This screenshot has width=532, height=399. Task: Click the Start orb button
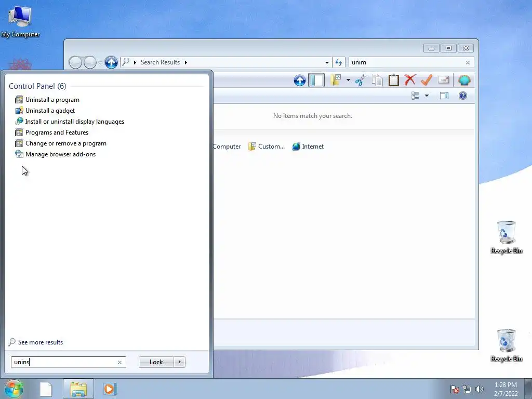pyautogui.click(x=14, y=389)
